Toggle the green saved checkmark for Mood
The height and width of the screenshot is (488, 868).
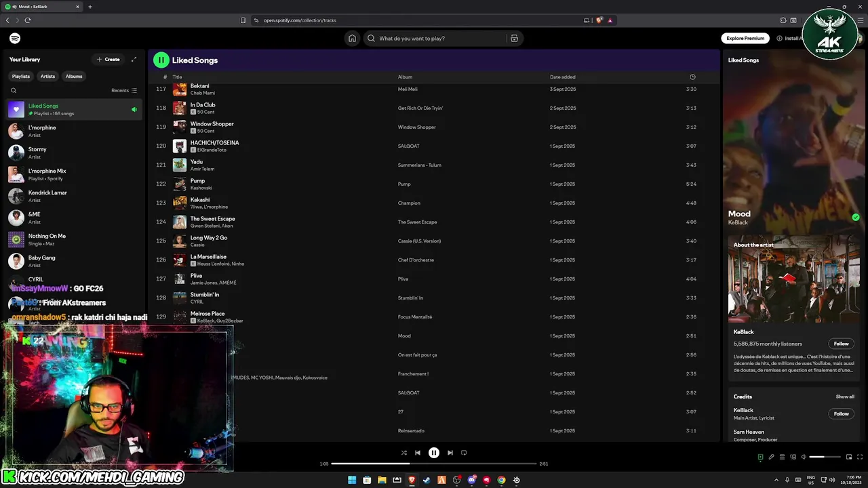pos(856,218)
